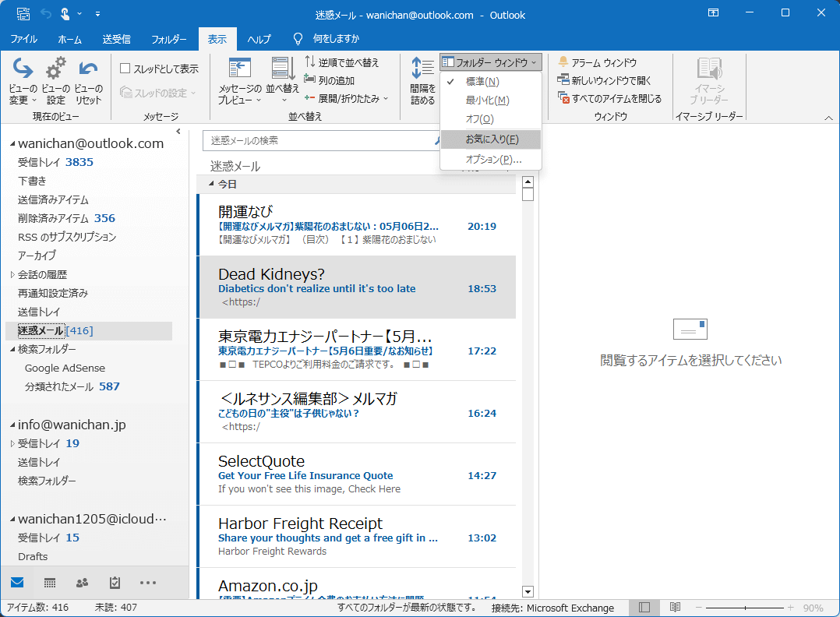Switch to the ホーム tab

point(69,39)
